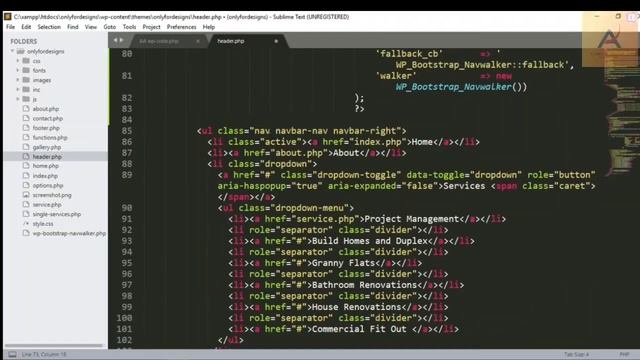The image size is (640, 360).
Task: Change the PHP syntax selector in status bar
Action: 624,354
